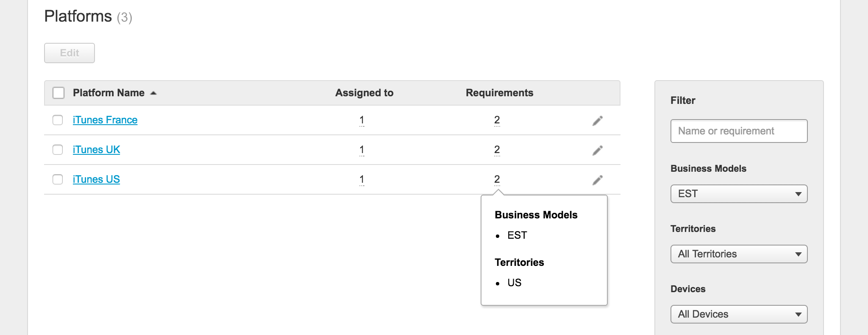Click the Requirements column header
This screenshot has width=868, height=335.
tap(499, 93)
